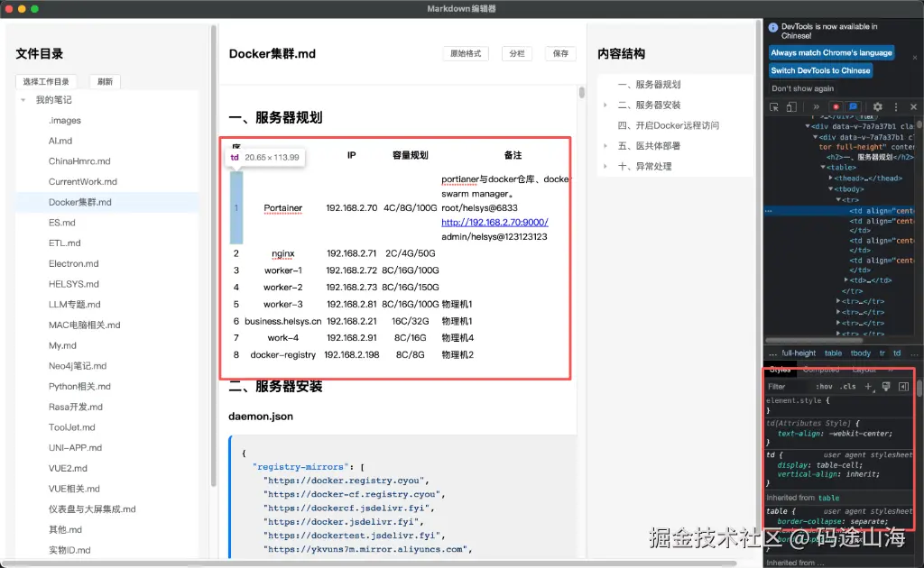Open ES.md in the file list
924x568 pixels.
[62, 223]
